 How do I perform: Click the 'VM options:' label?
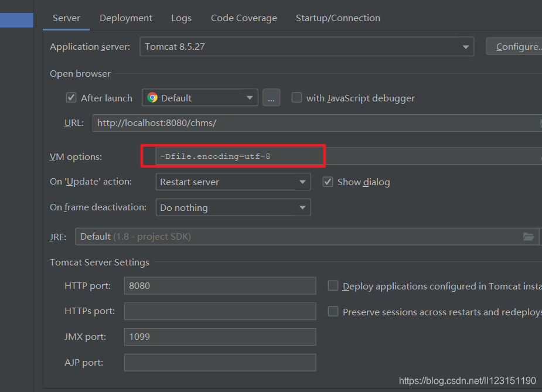tap(76, 157)
